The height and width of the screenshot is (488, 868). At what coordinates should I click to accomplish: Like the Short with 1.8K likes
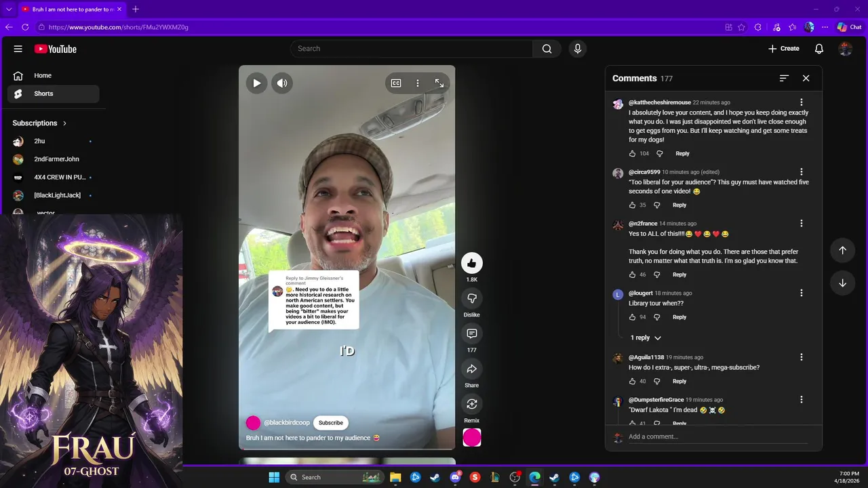tap(471, 263)
